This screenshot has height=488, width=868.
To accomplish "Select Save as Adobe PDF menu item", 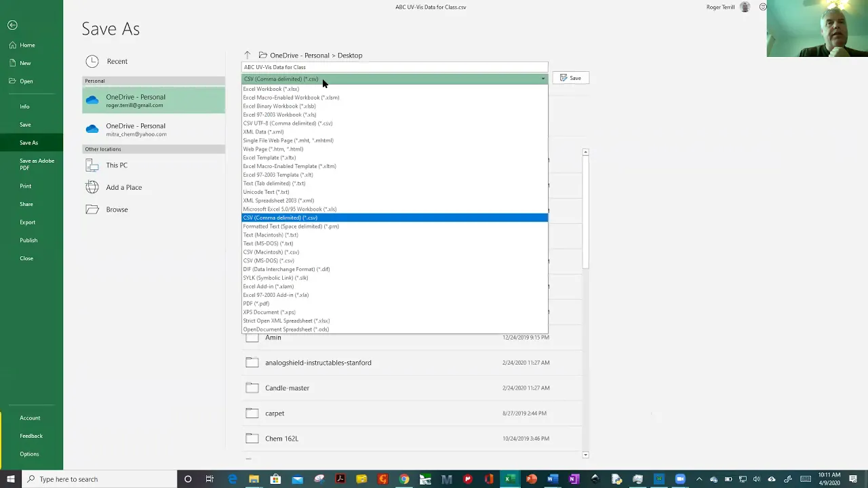I will point(37,164).
